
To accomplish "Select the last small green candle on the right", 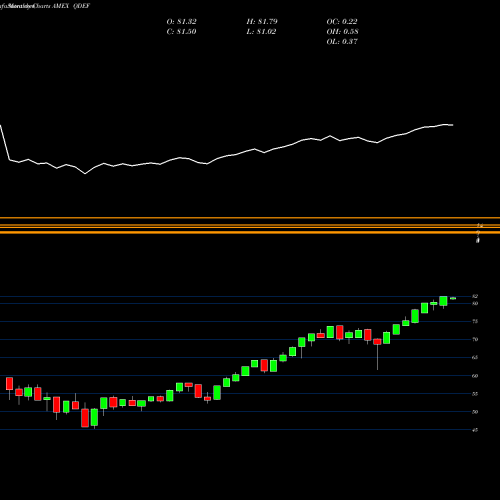I will 453,298.
